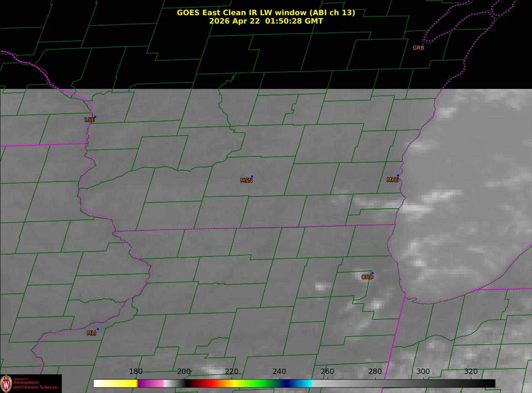This screenshot has height=393, width=532.
Task: Click the 2026 Apr 22 timestamp line
Action: pyautogui.click(x=266, y=21)
